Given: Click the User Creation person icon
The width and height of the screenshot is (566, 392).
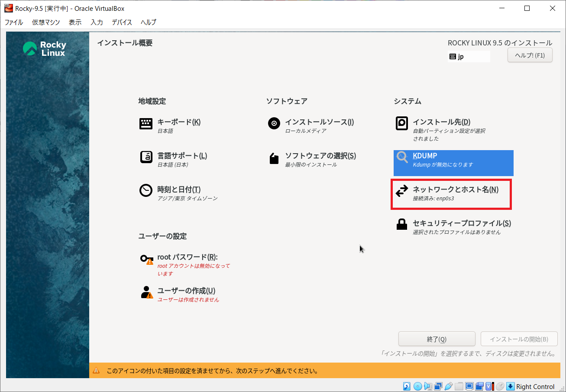Looking at the screenshot, I should [x=147, y=292].
